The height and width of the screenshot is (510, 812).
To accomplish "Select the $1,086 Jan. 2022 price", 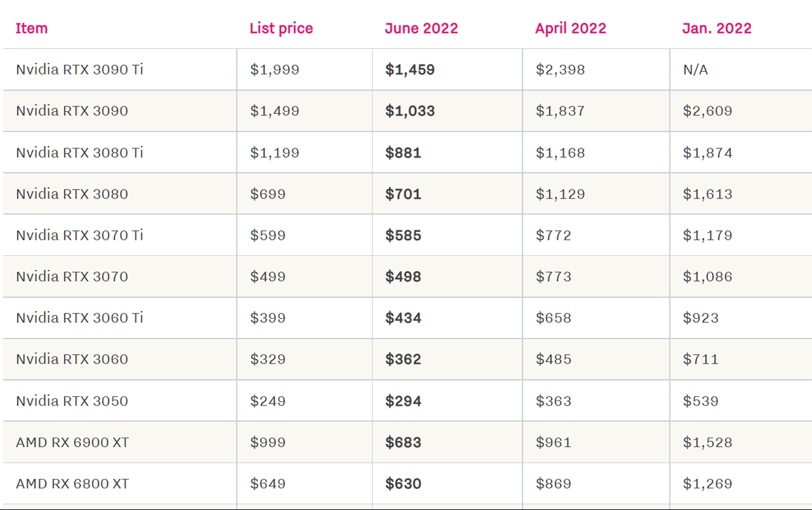I will 707,276.
